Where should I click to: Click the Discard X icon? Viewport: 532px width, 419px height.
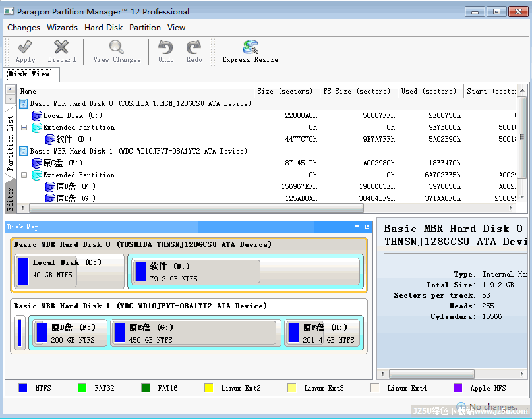(x=61, y=47)
